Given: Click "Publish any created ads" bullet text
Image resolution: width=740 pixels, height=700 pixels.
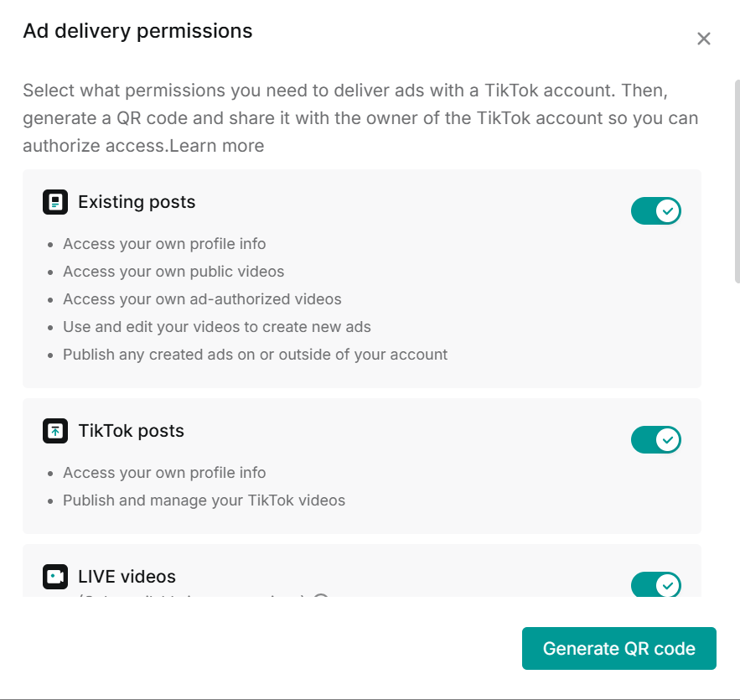Looking at the screenshot, I should click(x=255, y=355).
